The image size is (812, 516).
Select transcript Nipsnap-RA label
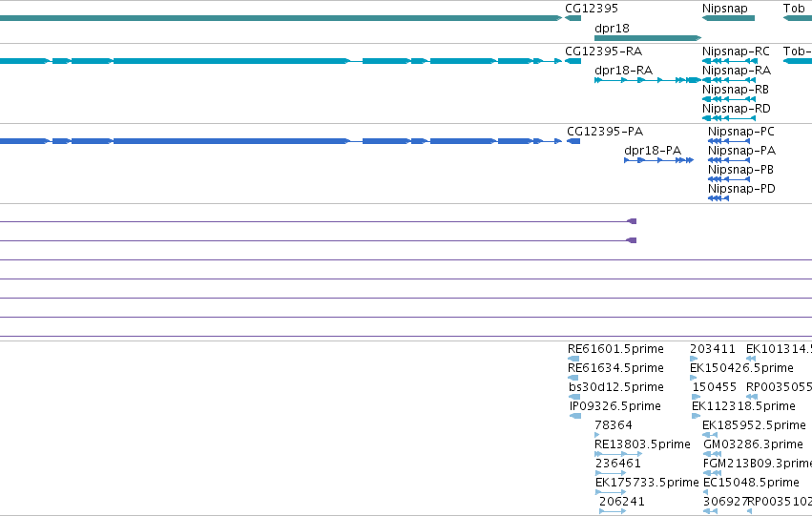click(737, 71)
